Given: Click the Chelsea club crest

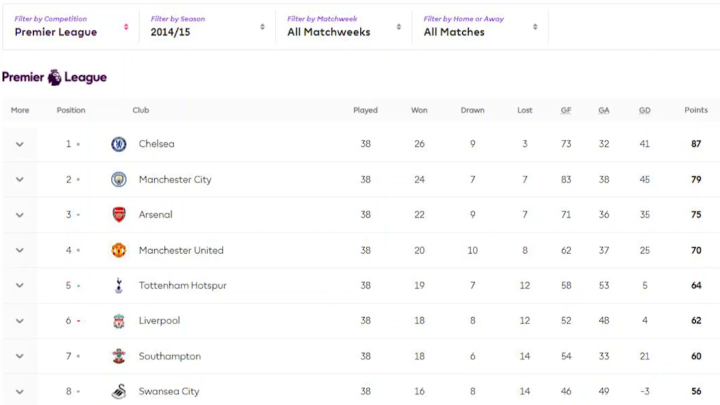Looking at the screenshot, I should (x=119, y=144).
